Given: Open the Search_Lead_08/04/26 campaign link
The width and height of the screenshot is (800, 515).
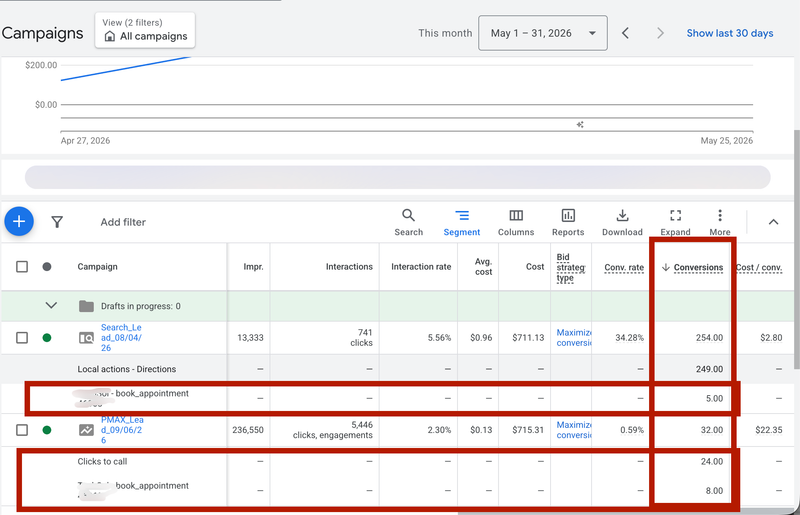Looking at the screenshot, I should (121, 337).
